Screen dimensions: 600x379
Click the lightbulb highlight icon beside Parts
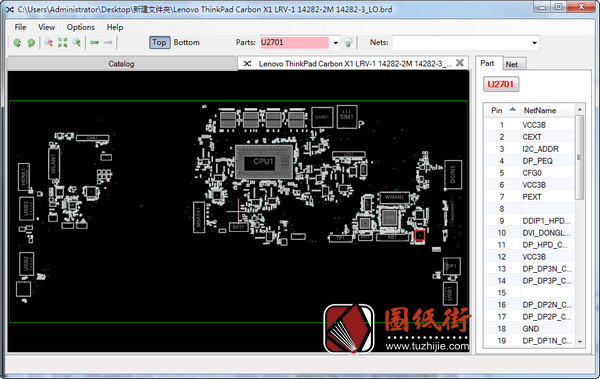point(348,42)
